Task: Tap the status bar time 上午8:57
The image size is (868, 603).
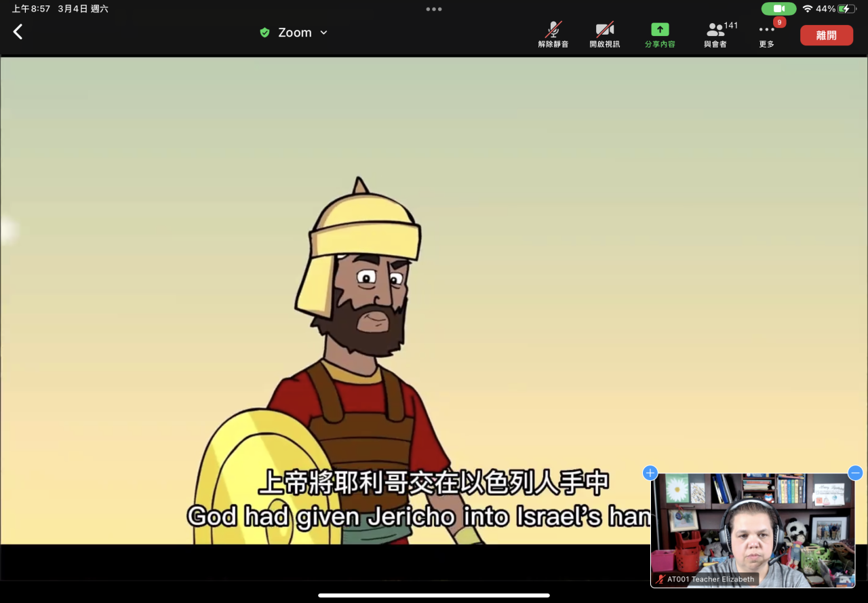Action: pyautogui.click(x=31, y=9)
